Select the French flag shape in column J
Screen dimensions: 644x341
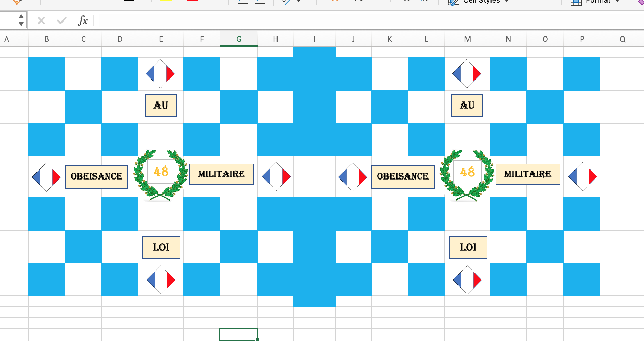[353, 177]
